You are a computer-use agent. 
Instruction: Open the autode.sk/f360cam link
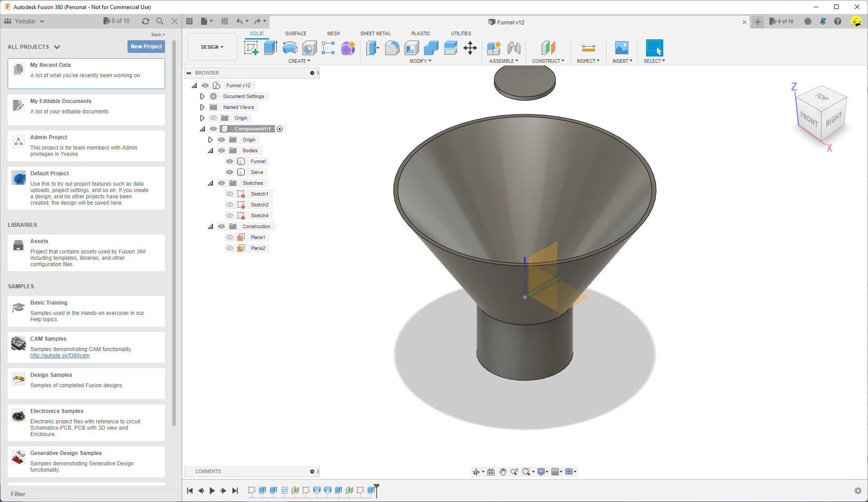point(60,356)
